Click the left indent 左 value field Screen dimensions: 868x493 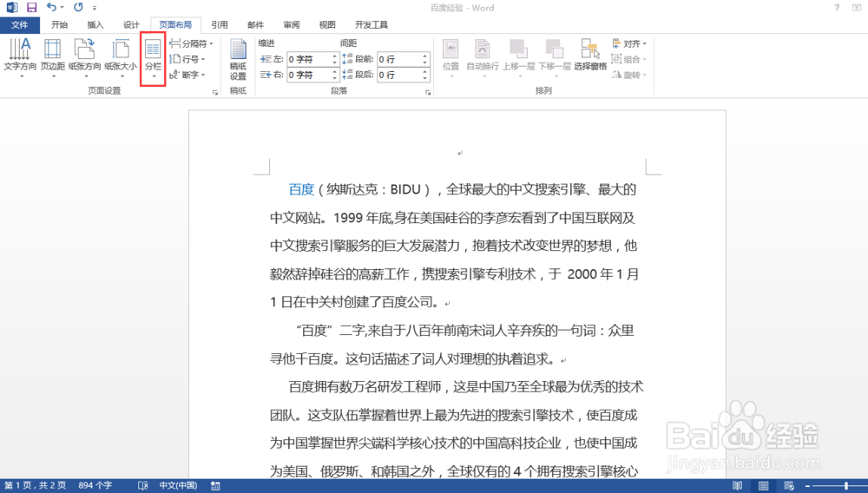click(308, 59)
